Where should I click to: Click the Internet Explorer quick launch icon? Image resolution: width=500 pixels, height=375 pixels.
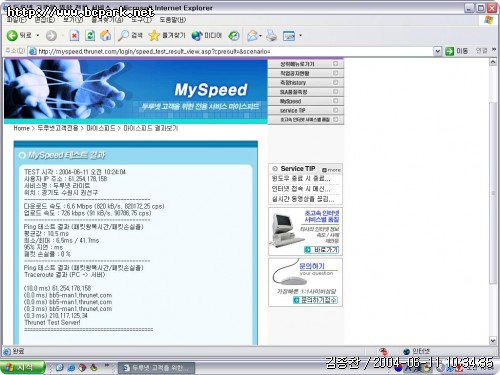point(71,367)
